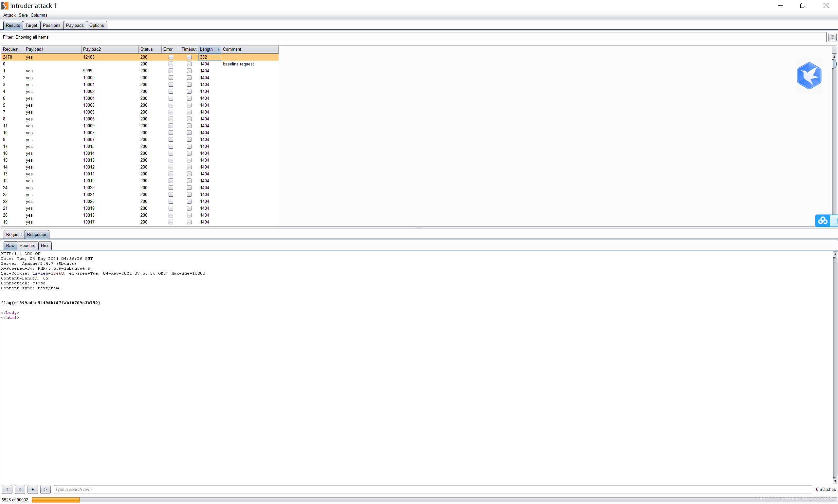Click the Set-Cookie header line
Screen dimensions: 838x504
pos(103,273)
